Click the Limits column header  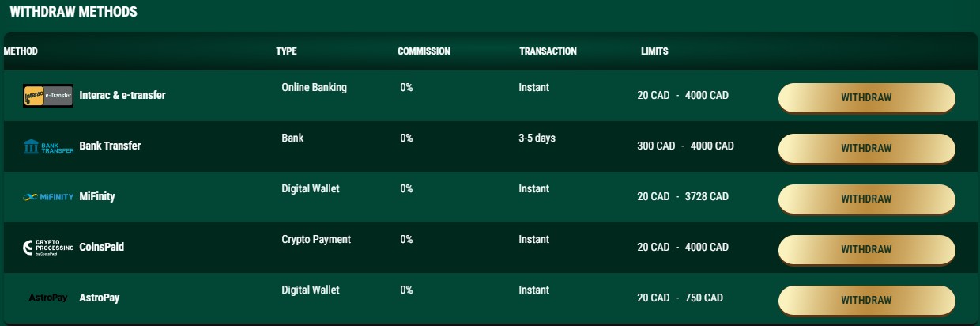(x=654, y=51)
